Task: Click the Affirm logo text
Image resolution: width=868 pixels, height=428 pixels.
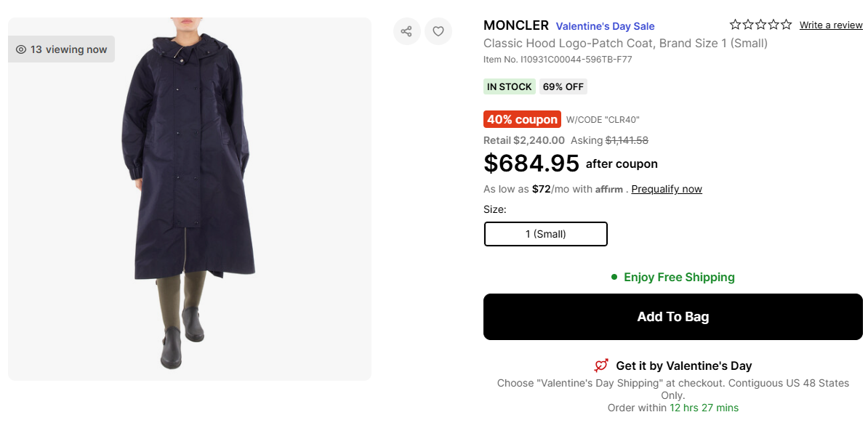Action: click(609, 190)
